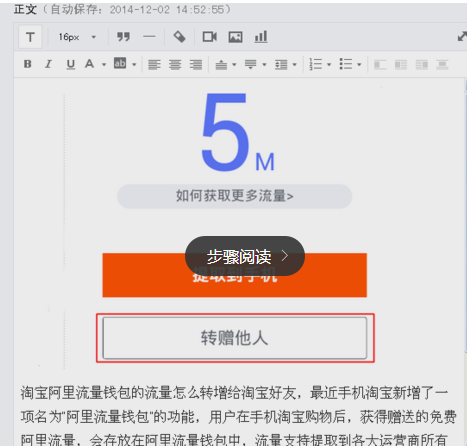Toggle underline formatting
Screen dimensions: 467x446
click(x=70, y=64)
